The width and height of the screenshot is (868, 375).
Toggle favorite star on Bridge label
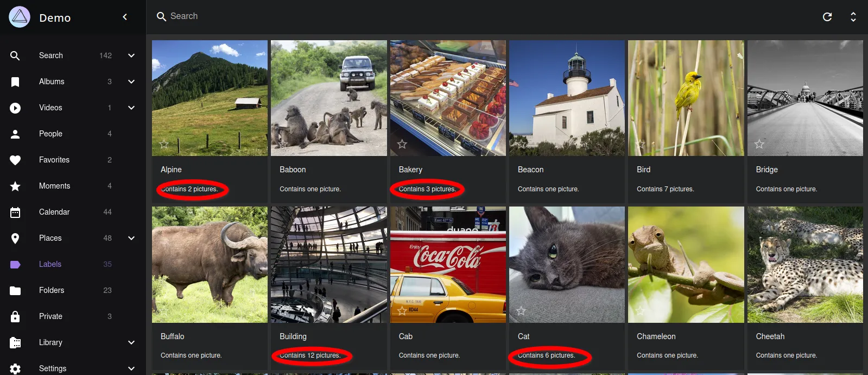coord(759,144)
